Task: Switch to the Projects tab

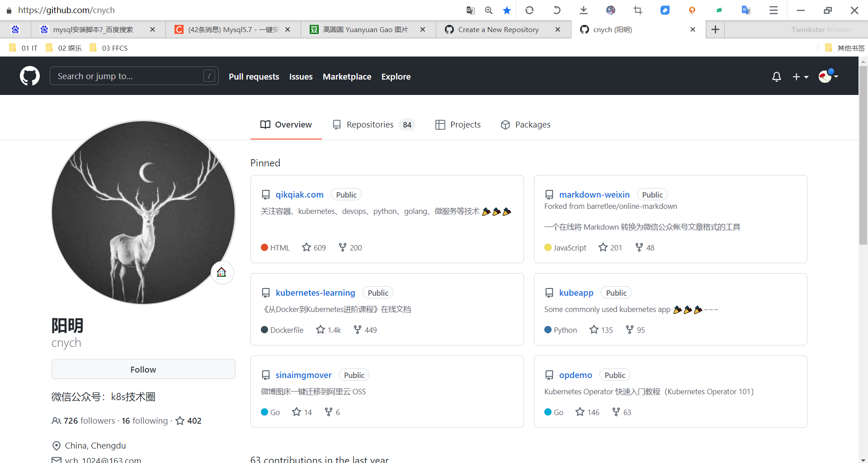Action: [x=458, y=124]
